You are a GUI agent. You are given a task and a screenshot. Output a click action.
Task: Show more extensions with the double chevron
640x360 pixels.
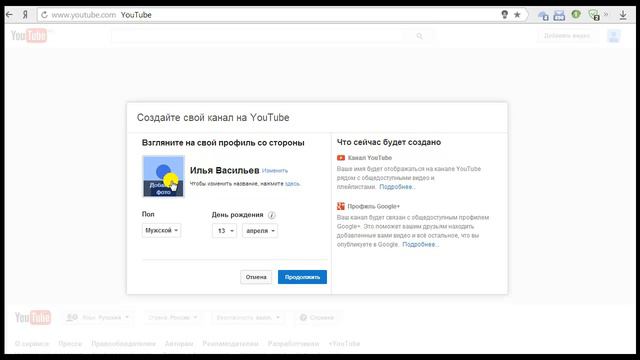pyautogui.click(x=606, y=15)
